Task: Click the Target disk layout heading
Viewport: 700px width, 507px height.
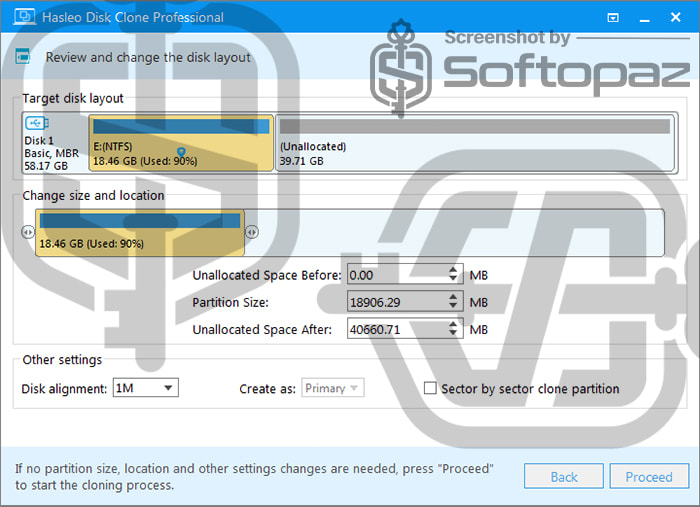Action: 73,98
